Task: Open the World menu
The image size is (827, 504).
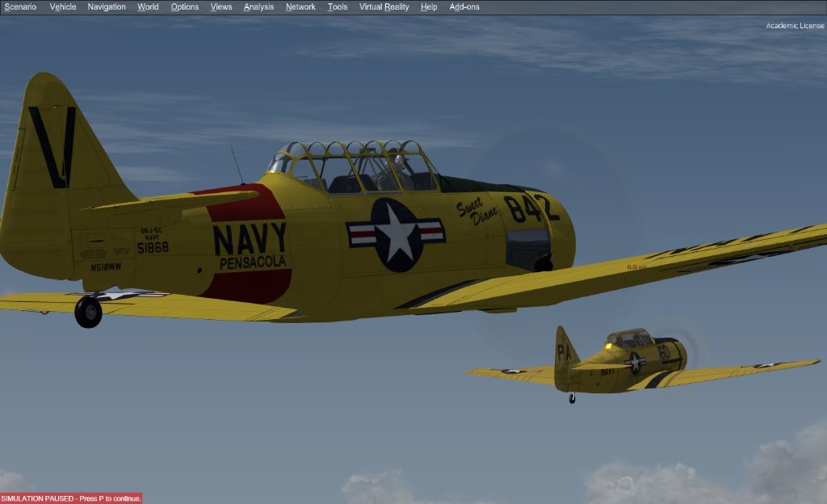Action: [149, 6]
